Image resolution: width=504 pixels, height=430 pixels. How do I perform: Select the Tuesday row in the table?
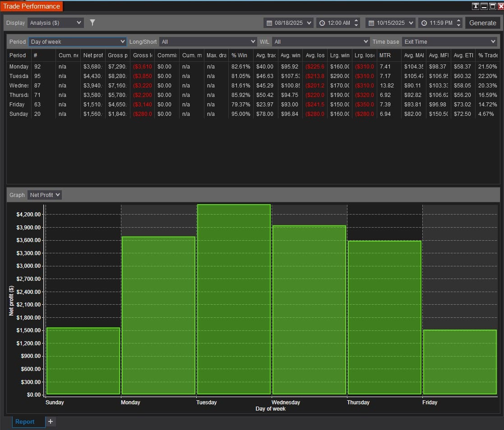pyautogui.click(x=19, y=76)
